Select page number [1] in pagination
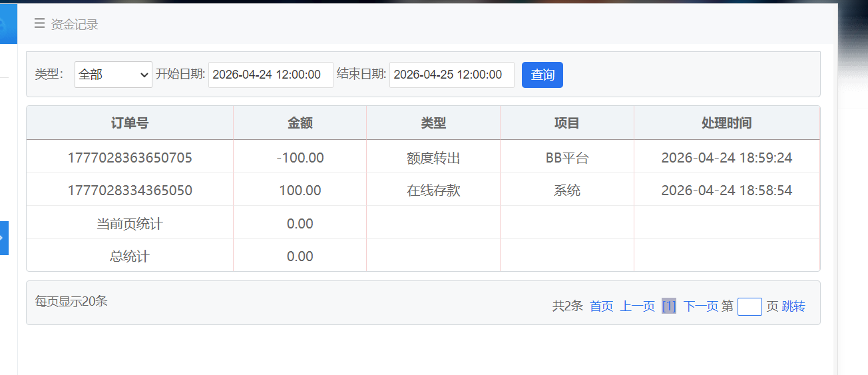 (x=669, y=306)
